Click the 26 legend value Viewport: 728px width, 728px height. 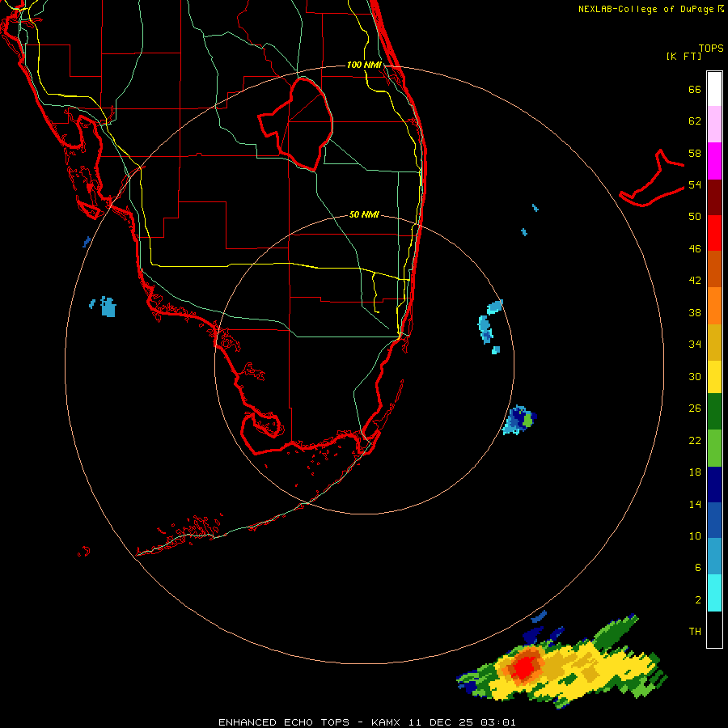point(695,408)
